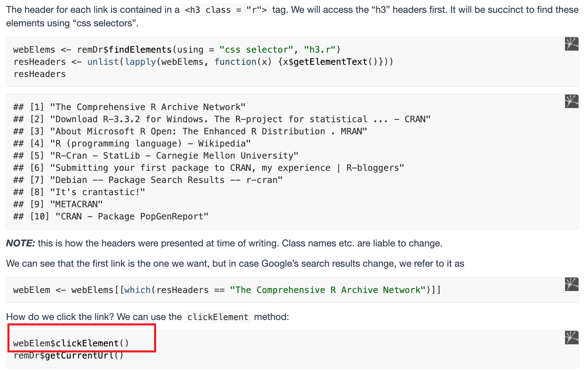The width and height of the screenshot is (588, 372).
Task: Click the which function in the webElem assignment
Action: coord(137,290)
